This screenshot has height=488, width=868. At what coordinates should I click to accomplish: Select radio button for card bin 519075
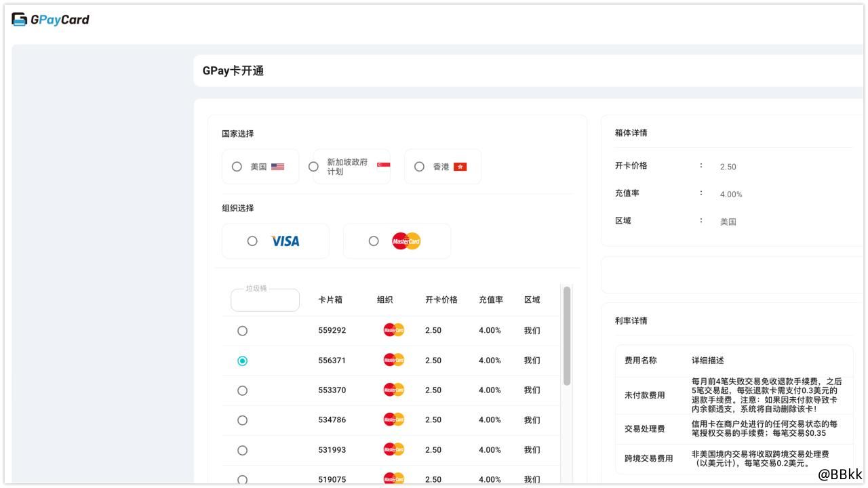tap(242, 479)
